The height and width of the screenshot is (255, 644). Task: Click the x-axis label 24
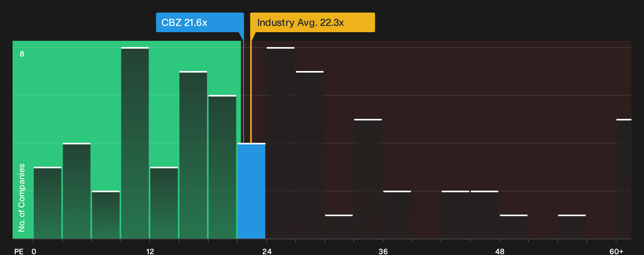[267, 251]
